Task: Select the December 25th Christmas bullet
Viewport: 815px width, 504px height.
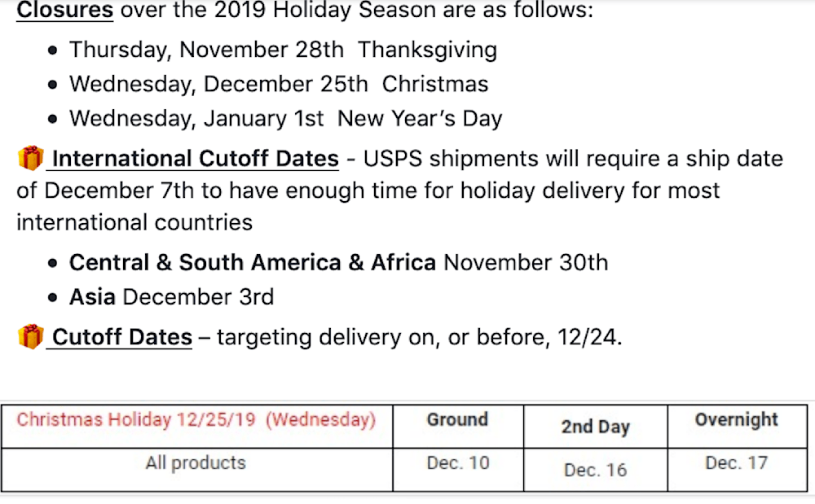Action: tap(279, 84)
